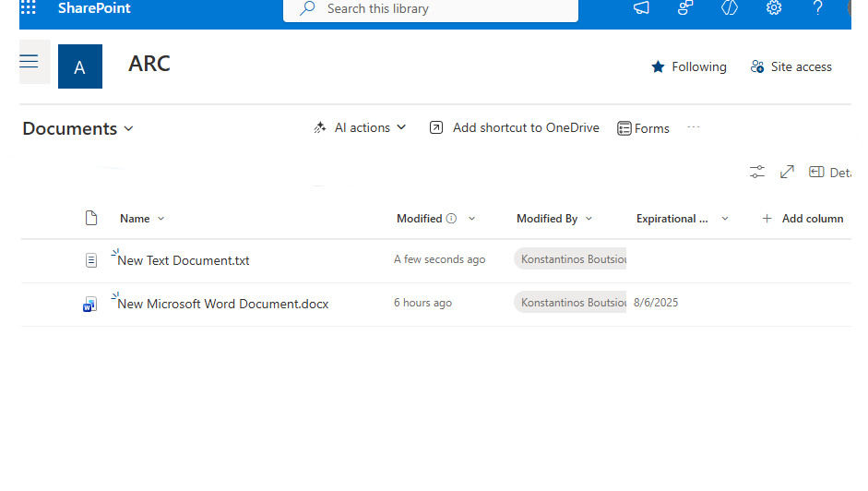This screenshot has height=491, width=868.
Task: Open the more options ellipsis menu
Action: 694,127
